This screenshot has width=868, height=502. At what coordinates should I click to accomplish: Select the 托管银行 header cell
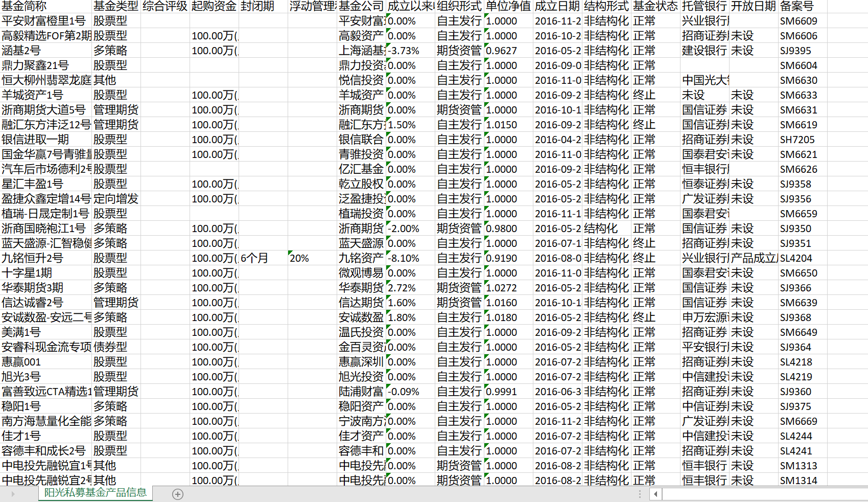click(705, 6)
